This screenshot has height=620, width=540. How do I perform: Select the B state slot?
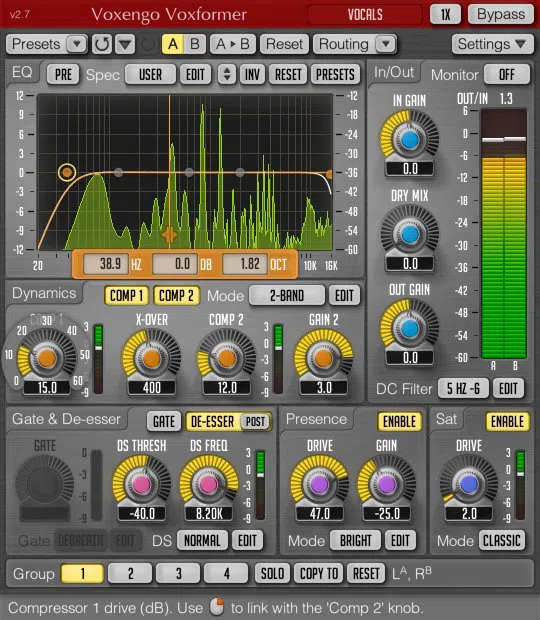(195, 44)
